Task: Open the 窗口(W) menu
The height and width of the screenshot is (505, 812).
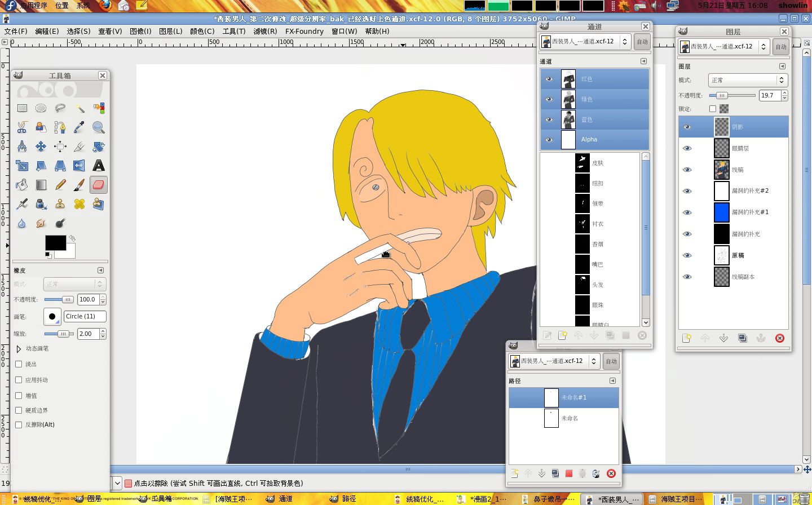Action: pos(345,31)
